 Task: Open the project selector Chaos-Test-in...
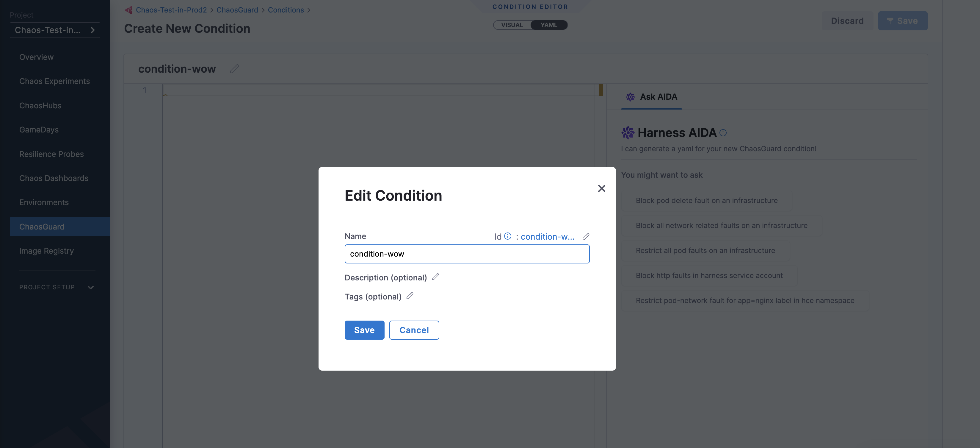point(55,30)
